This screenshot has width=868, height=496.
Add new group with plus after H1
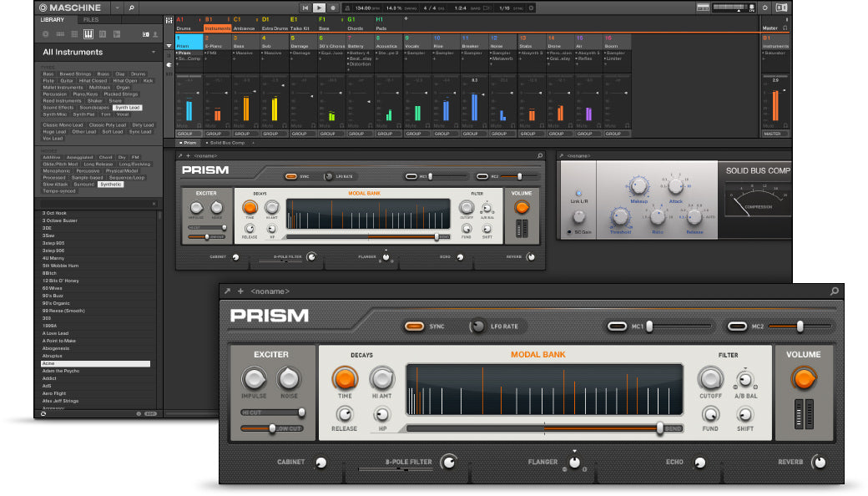(x=406, y=19)
